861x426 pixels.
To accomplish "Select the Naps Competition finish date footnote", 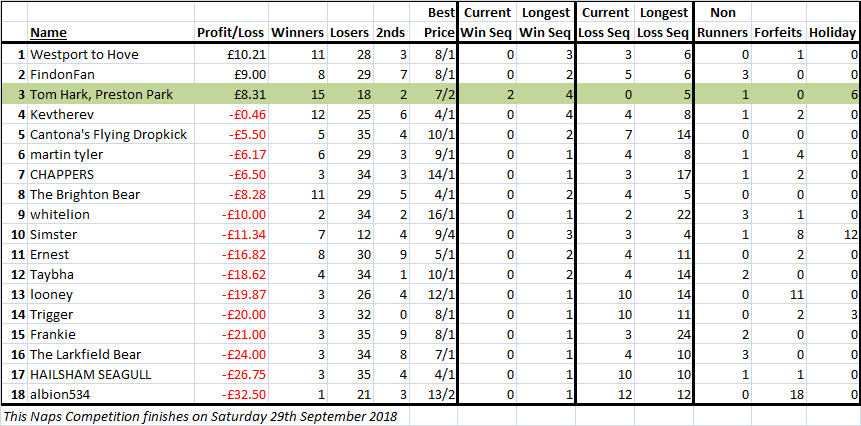I will [200, 416].
